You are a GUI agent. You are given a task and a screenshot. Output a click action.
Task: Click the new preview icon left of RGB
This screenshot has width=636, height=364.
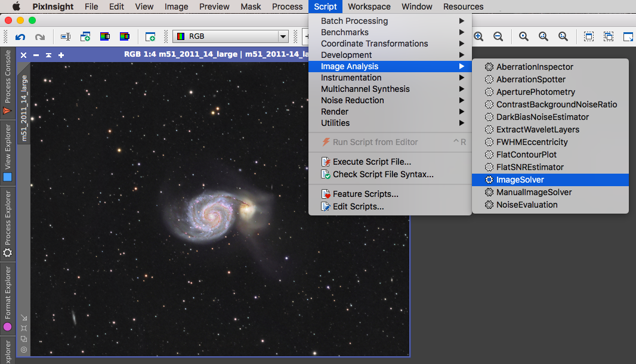coord(150,37)
